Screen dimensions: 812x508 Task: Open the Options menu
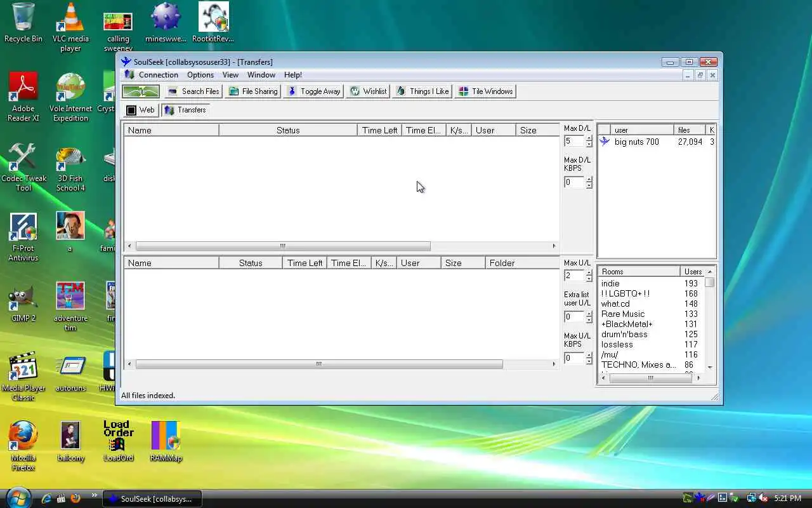(200, 75)
